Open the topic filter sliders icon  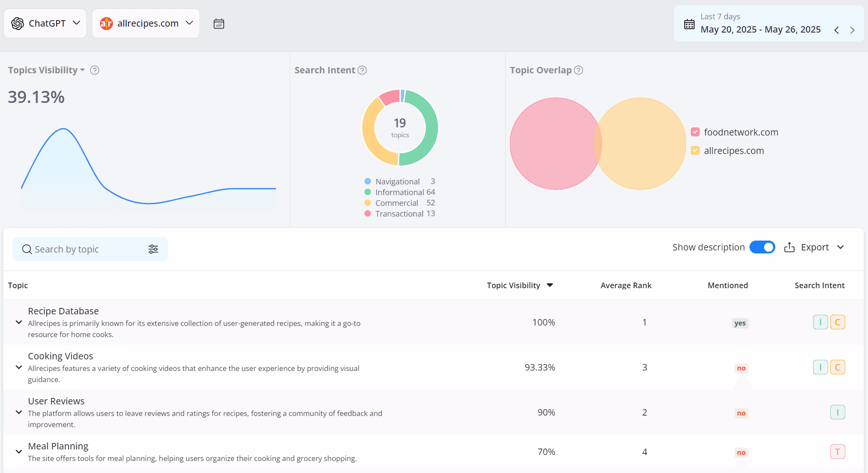[x=153, y=249]
